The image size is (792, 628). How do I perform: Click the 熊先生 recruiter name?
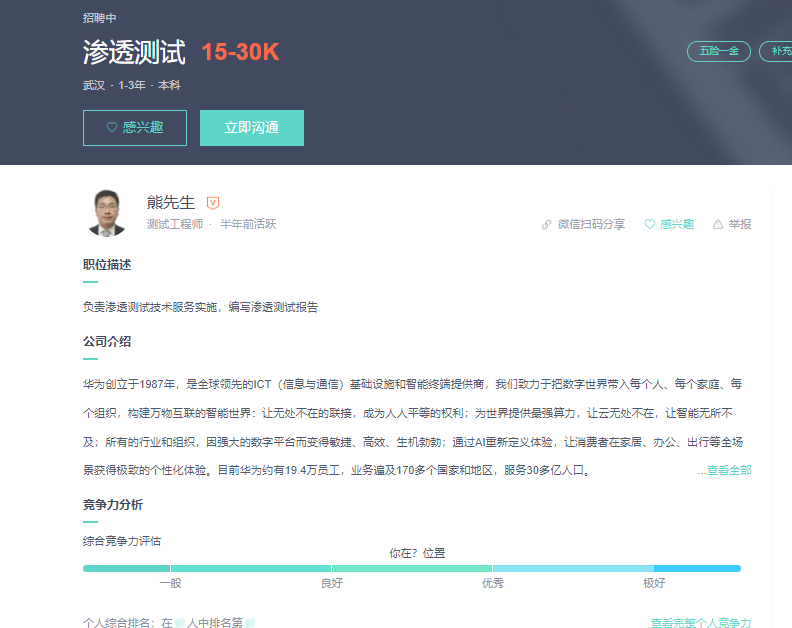coord(171,203)
